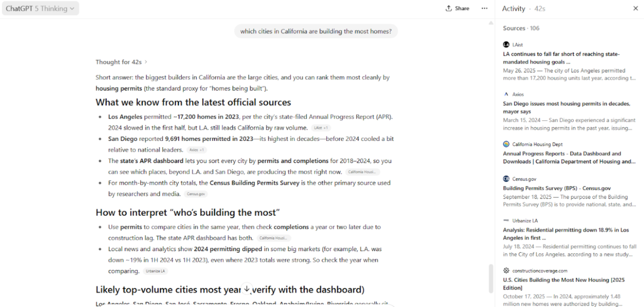The image size is (644, 307).
Task: Click the Axios +1 citation chip
Action: pos(197,150)
